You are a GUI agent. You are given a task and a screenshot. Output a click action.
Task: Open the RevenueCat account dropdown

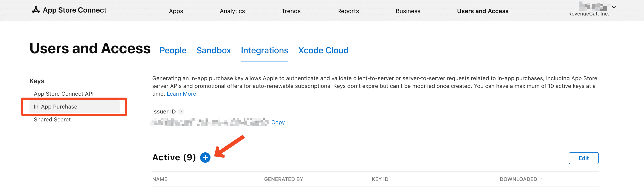(614, 8)
